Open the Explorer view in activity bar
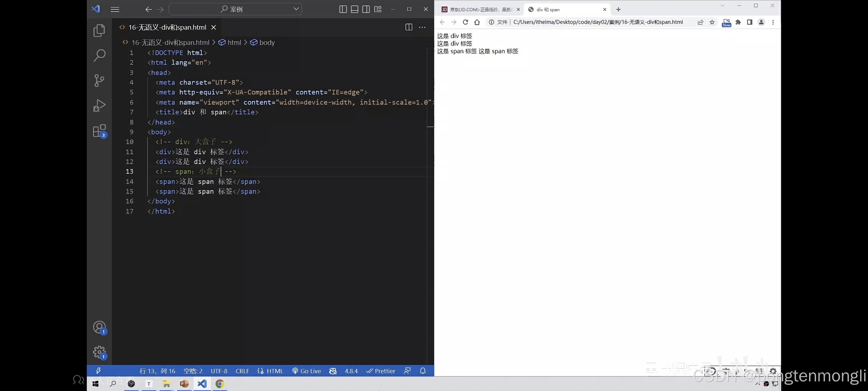The height and width of the screenshot is (391, 868). 99,31
